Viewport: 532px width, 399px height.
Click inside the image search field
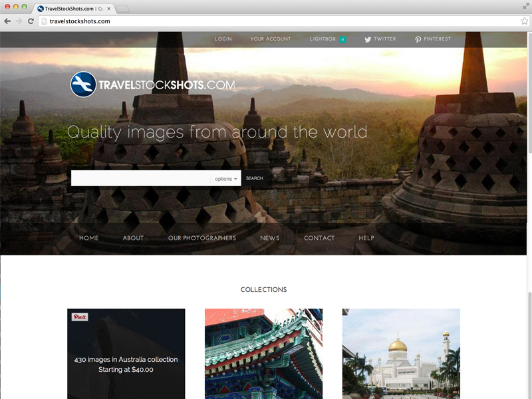coord(141,178)
